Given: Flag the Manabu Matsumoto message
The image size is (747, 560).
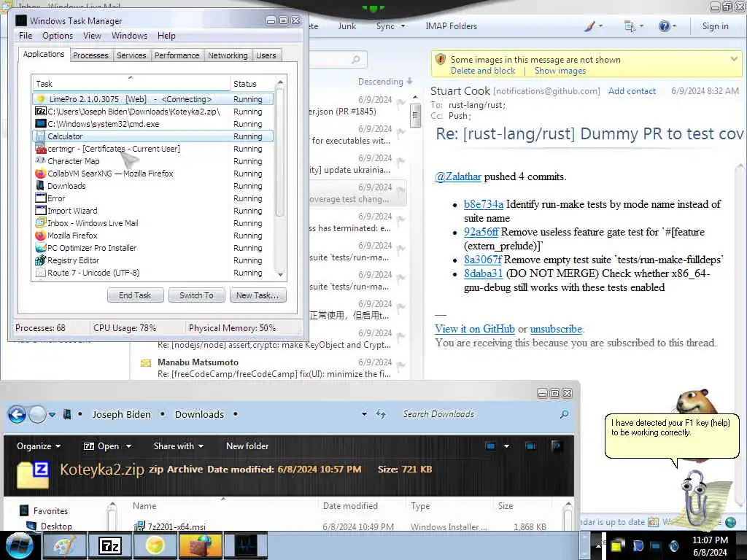Looking at the screenshot, I should pos(401,366).
